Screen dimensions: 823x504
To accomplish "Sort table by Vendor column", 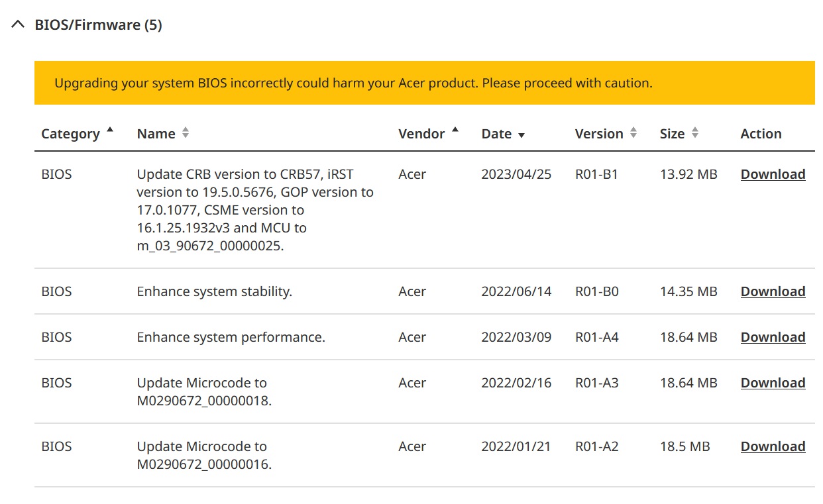I will [429, 133].
